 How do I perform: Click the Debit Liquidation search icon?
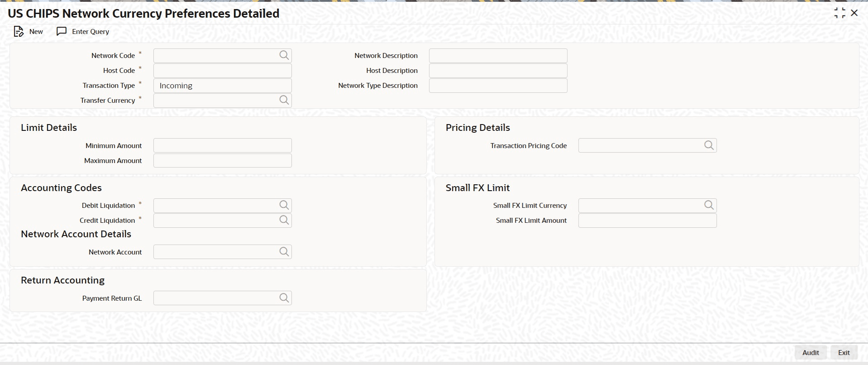(284, 205)
